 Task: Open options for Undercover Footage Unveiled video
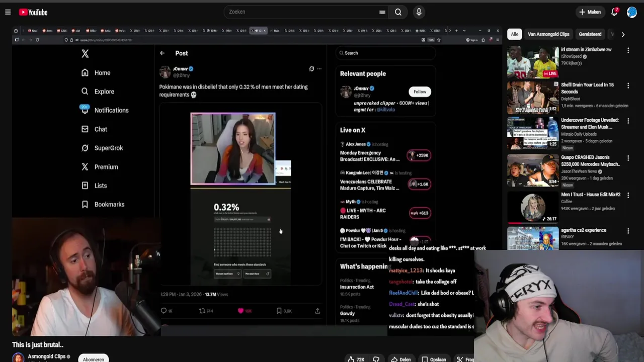628,121
